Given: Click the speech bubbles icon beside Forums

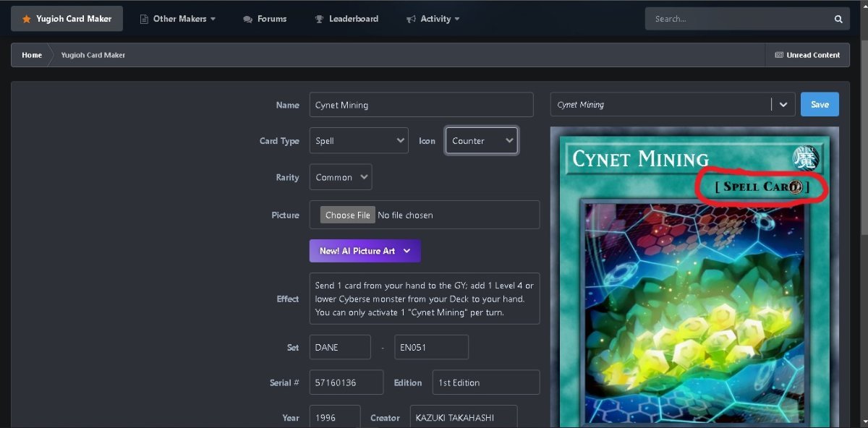Looking at the screenshot, I should [248, 19].
